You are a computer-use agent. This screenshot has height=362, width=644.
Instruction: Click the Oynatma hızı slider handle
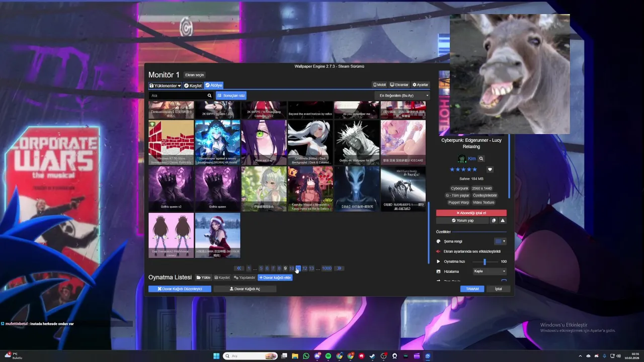pos(485,261)
